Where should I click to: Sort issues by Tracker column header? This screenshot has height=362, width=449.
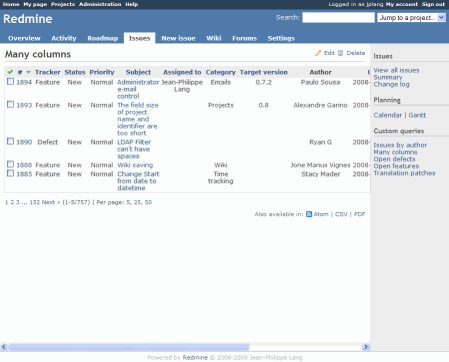48,72
